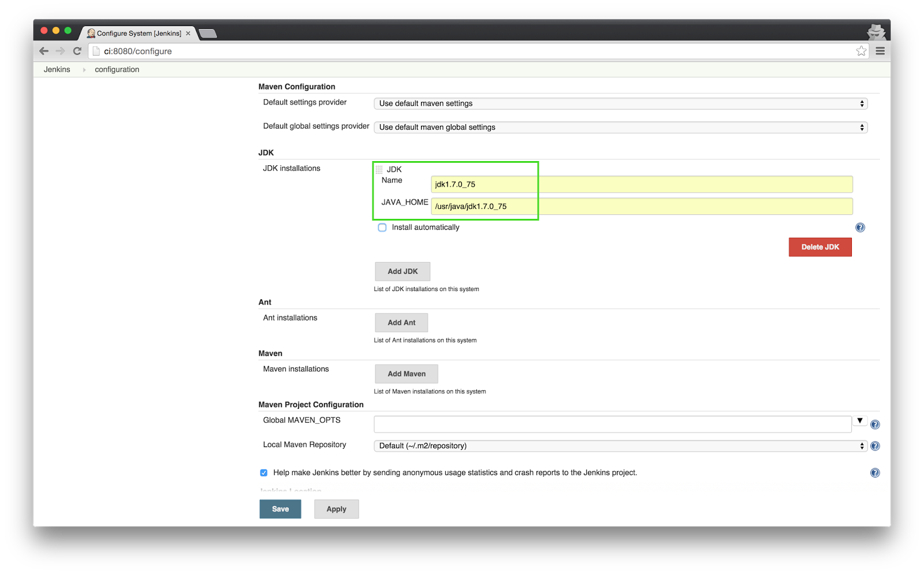Expand the Global MAVEN_OPTS field arrow

(860, 421)
